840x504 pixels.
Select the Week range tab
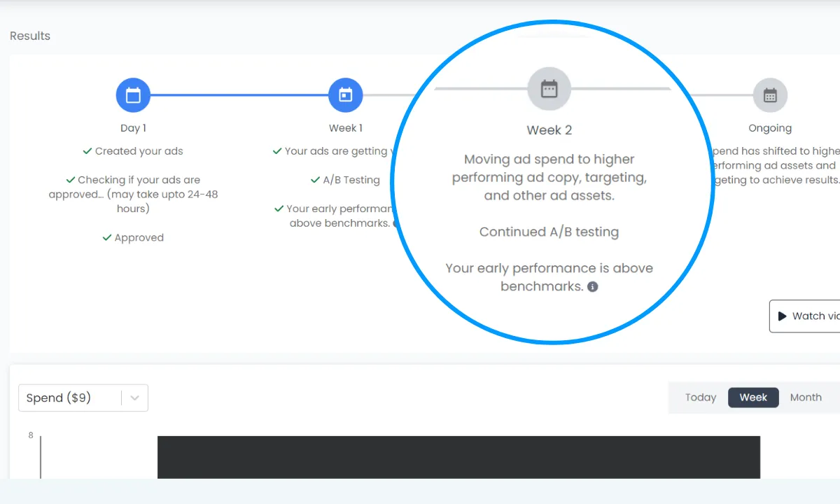[x=753, y=397]
